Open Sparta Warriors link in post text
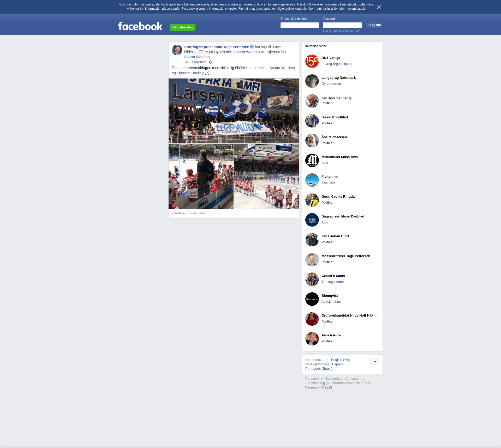Image resolution: width=501 pixels, height=448 pixels. 282,68
